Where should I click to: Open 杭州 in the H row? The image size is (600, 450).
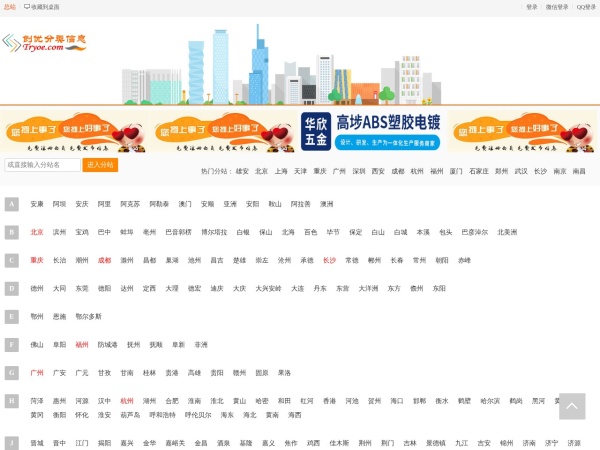pos(126,400)
